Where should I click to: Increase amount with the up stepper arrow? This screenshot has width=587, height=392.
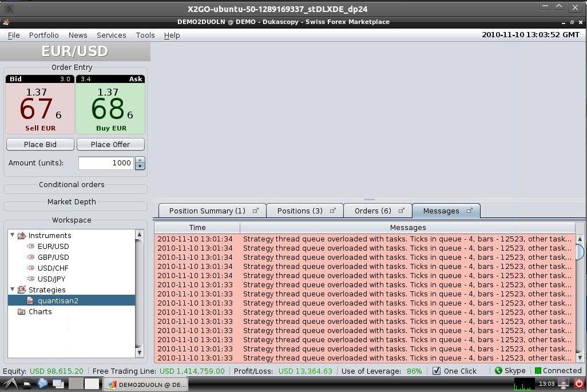point(140,160)
